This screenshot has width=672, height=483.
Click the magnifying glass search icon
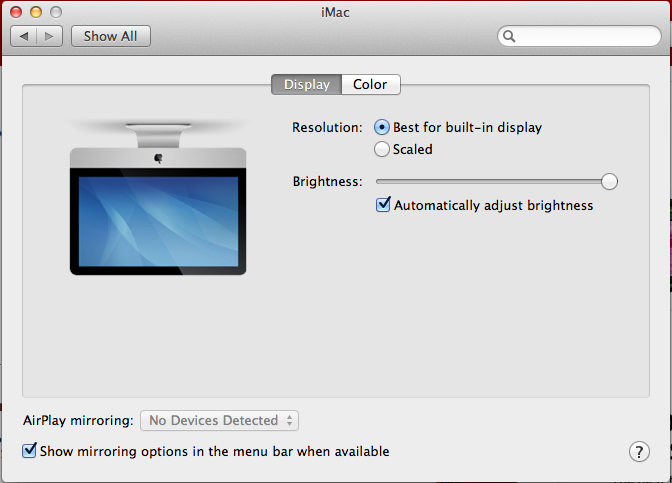(509, 36)
